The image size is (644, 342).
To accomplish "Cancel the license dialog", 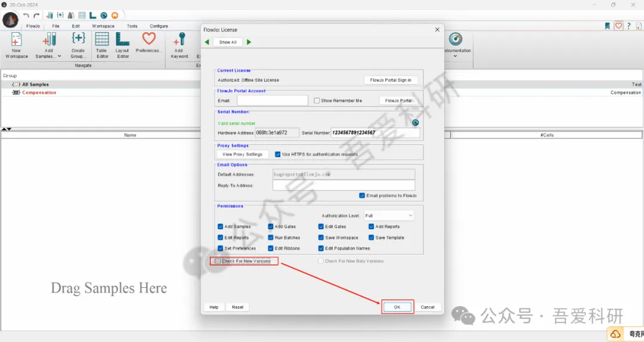I will [x=428, y=307].
